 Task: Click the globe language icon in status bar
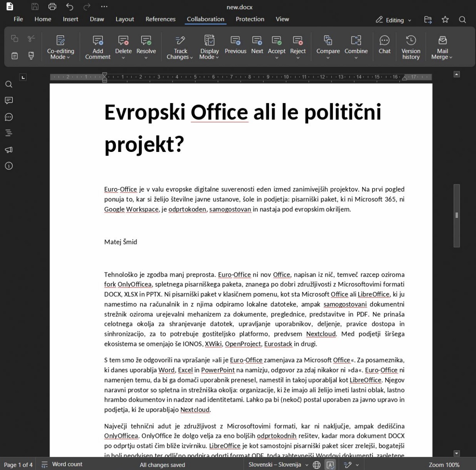coord(317,465)
